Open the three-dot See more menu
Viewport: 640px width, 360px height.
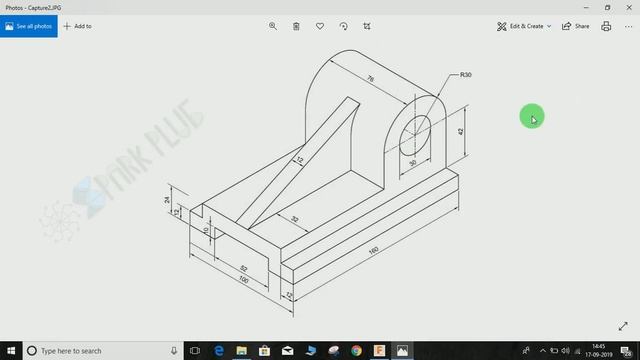(628, 26)
